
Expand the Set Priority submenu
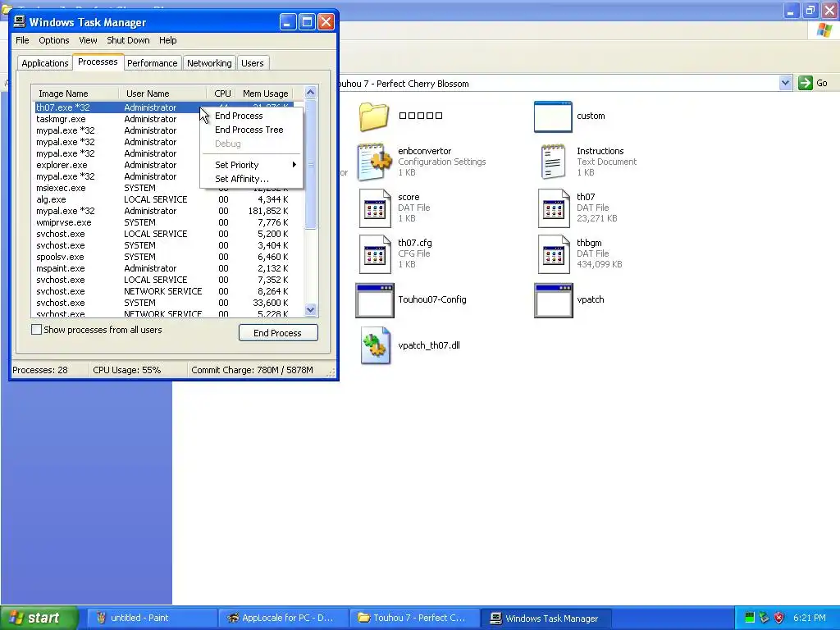251,165
